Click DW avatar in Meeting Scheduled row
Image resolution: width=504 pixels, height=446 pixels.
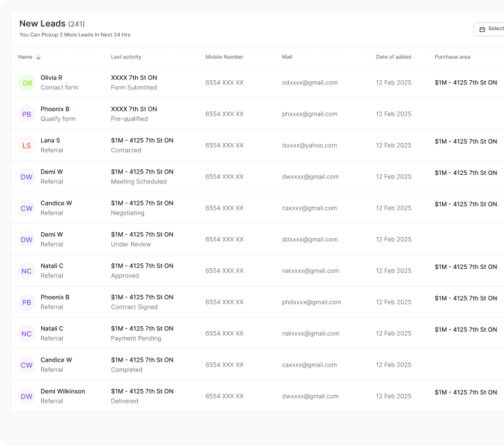point(26,177)
